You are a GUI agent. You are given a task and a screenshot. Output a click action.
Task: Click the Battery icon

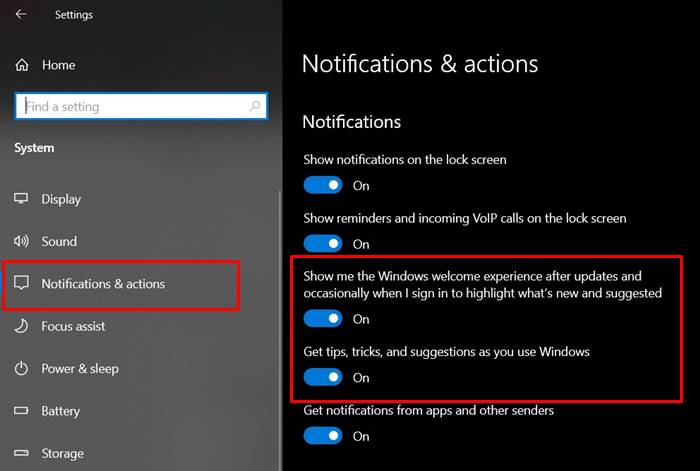pos(21,410)
